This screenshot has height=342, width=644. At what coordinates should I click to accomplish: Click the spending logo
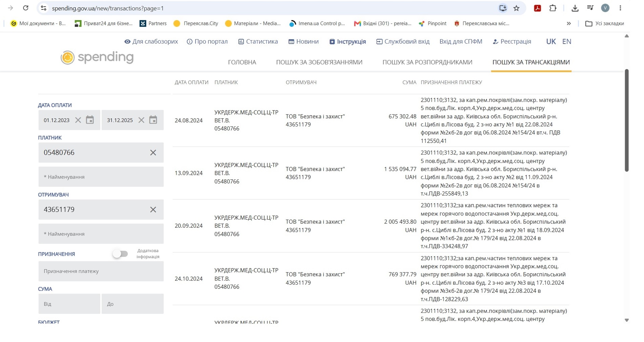click(x=97, y=57)
